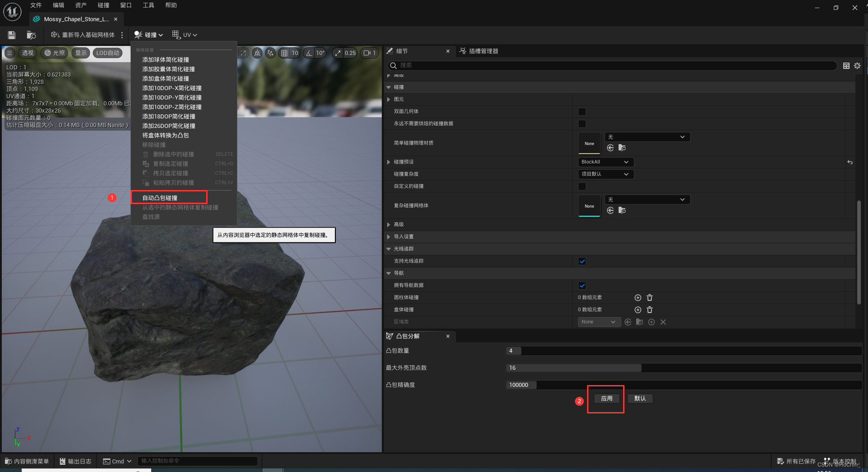
Task: Click the details panel settings gear icon
Action: tap(857, 66)
